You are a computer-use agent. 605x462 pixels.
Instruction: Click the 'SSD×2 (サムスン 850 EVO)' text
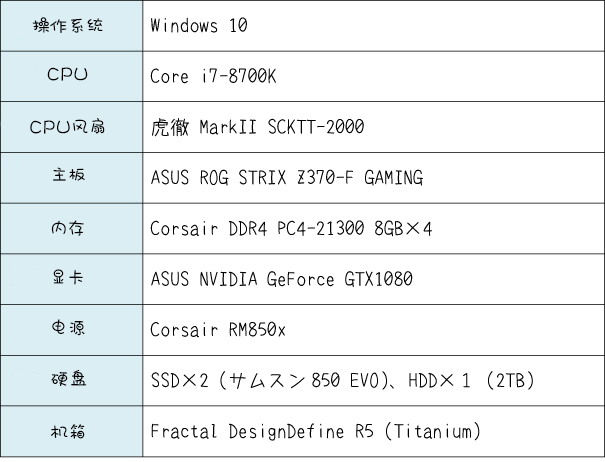(x=270, y=381)
